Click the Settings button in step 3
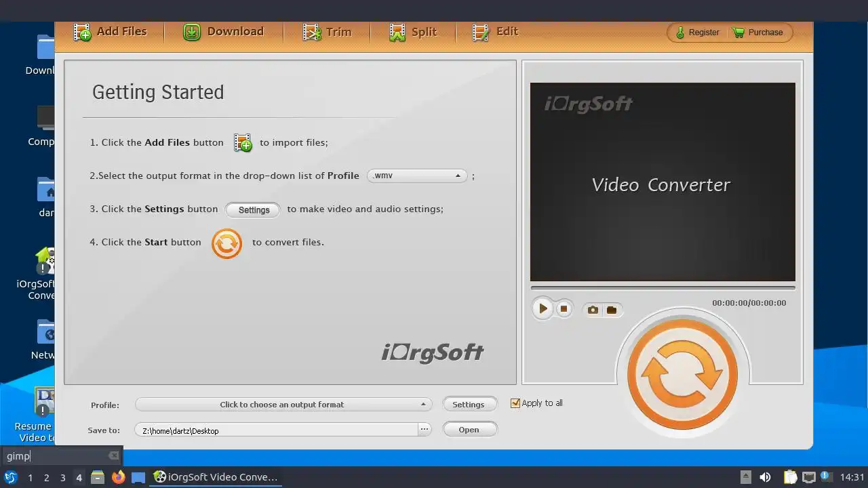This screenshot has height=488, width=868. 253,210
